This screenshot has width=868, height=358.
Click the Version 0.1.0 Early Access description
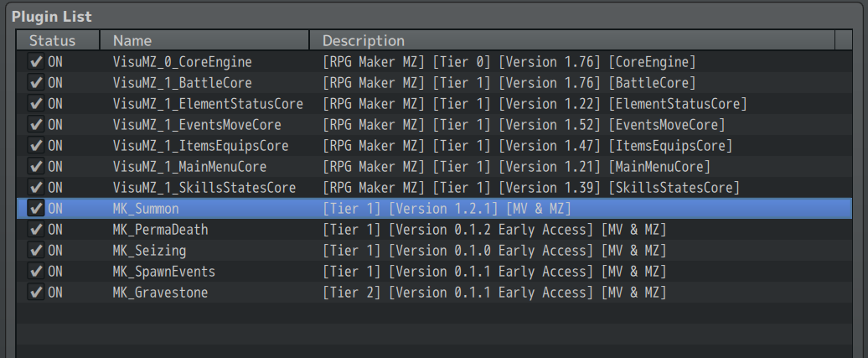pos(494,251)
